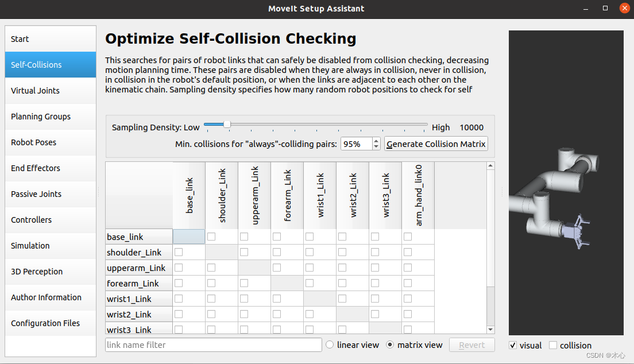634x364 pixels.
Task: Click the Sampling Density slider handle
Action: coord(227,125)
